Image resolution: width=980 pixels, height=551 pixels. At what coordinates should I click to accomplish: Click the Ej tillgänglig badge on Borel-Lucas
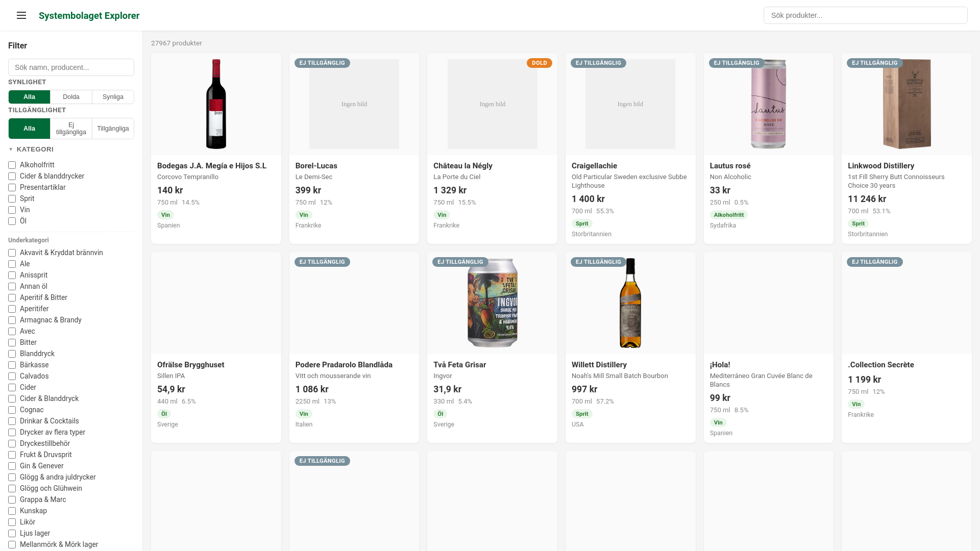(x=322, y=63)
